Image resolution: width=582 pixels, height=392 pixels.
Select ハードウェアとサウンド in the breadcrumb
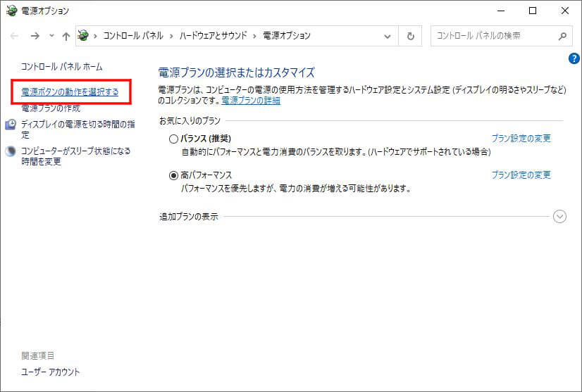[213, 36]
